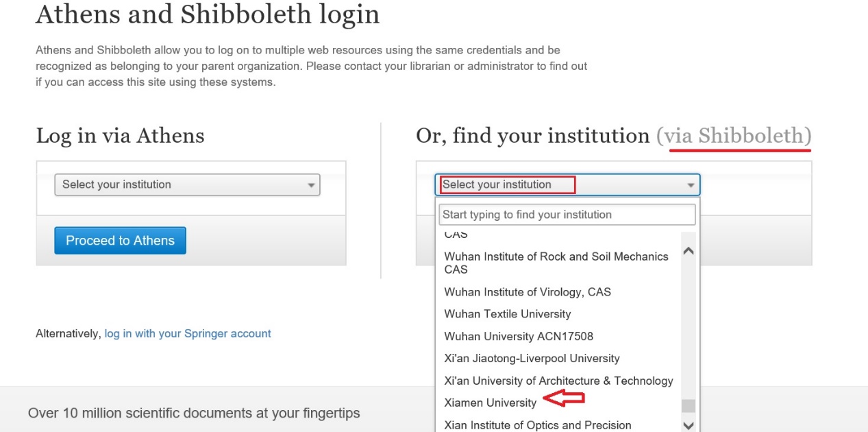Choose Wuhan University ACN17508 option
Screen dimensions: 868x432
tap(519, 336)
